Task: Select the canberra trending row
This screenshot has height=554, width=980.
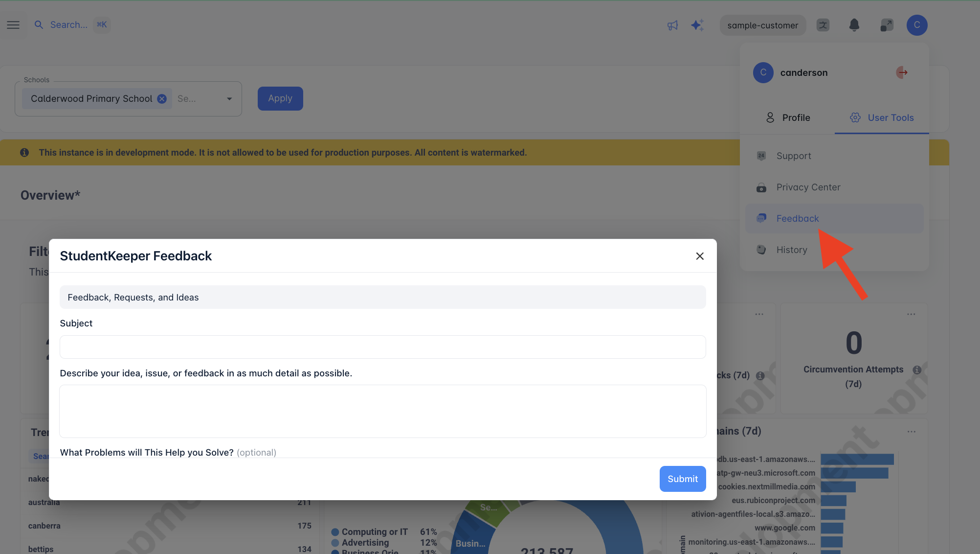Action: point(170,526)
